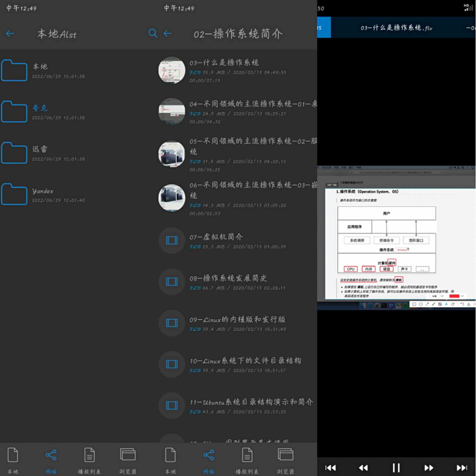Click the search magnifier icon
Viewport: 476px width, 476px height.
153,33
